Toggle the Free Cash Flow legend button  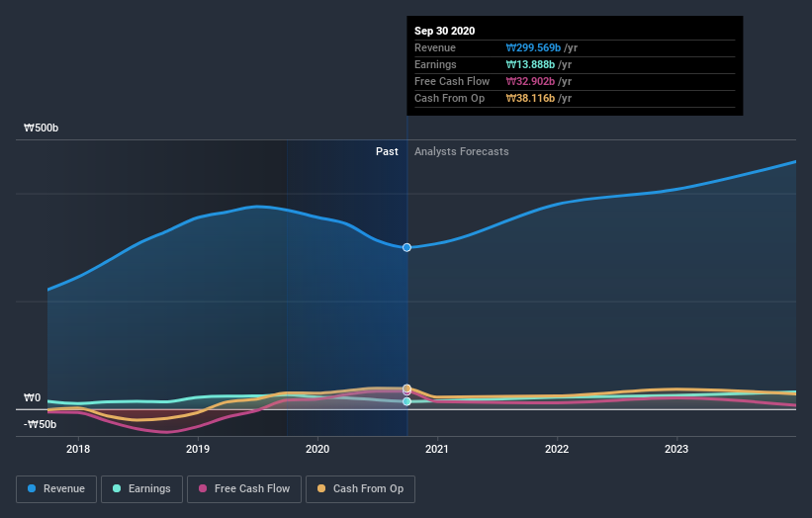[x=244, y=489]
